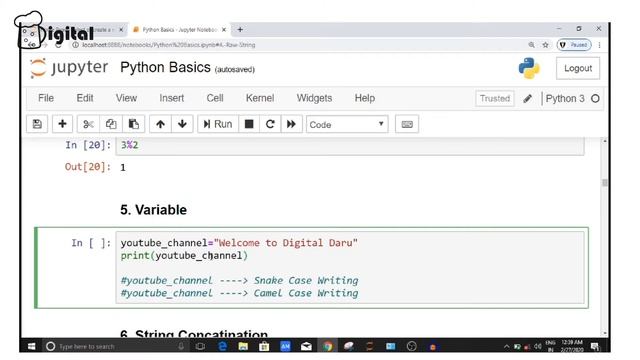Open the Kernel menu
Image resolution: width=640 pixels, height=360 pixels.
point(260,98)
